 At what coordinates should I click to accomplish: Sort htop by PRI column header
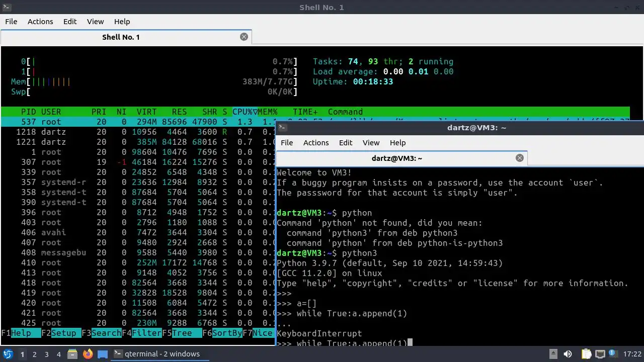tap(99, 112)
